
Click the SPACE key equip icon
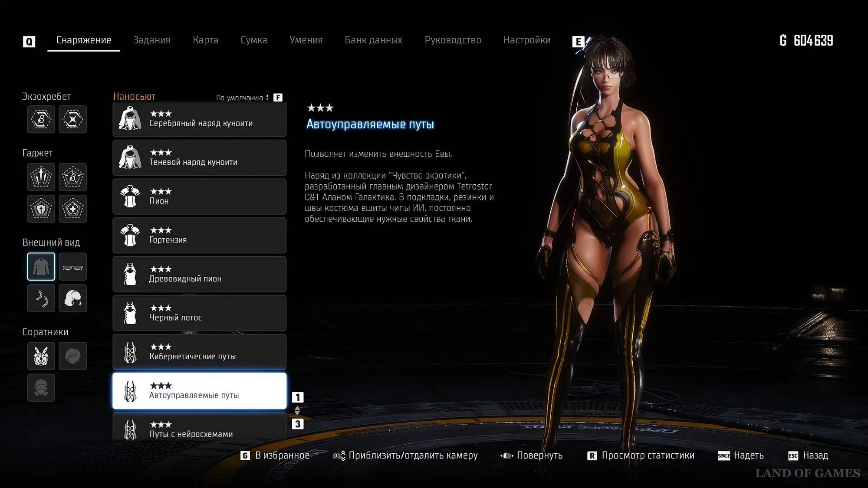723,455
